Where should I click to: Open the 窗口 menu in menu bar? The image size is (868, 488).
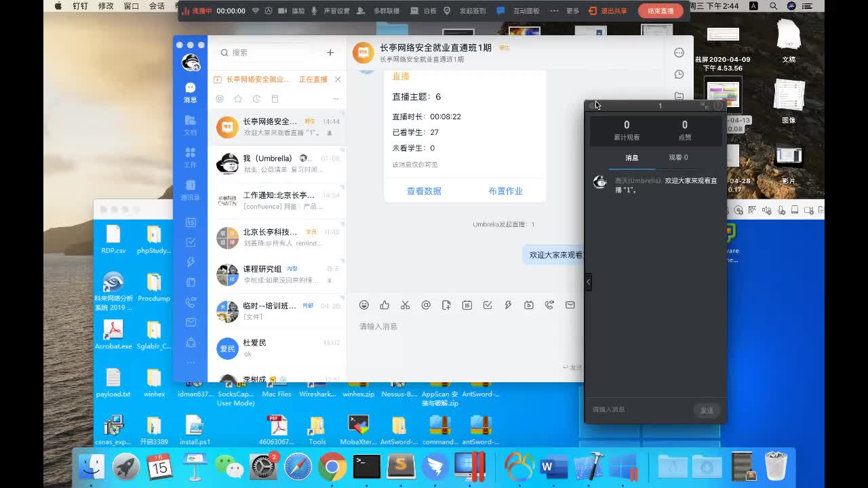[132, 5]
